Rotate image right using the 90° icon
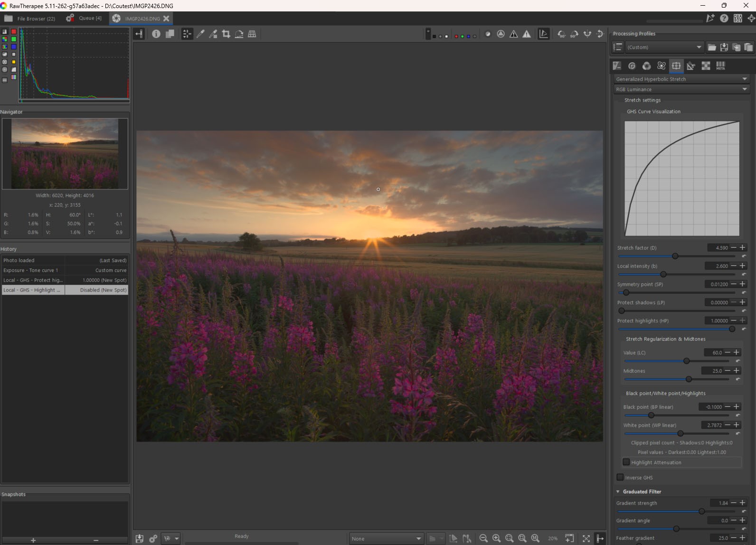The image size is (756, 545). pyautogui.click(x=574, y=34)
